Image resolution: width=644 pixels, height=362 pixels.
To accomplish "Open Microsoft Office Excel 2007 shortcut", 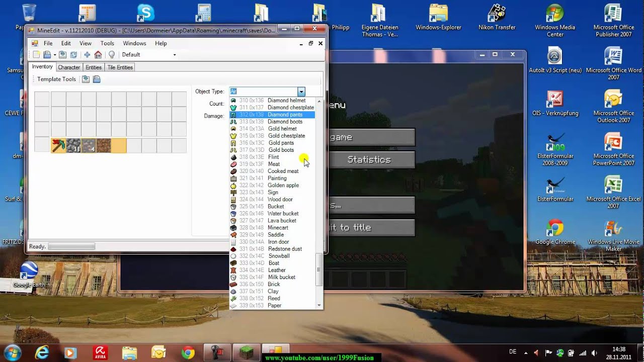I will point(613,192).
